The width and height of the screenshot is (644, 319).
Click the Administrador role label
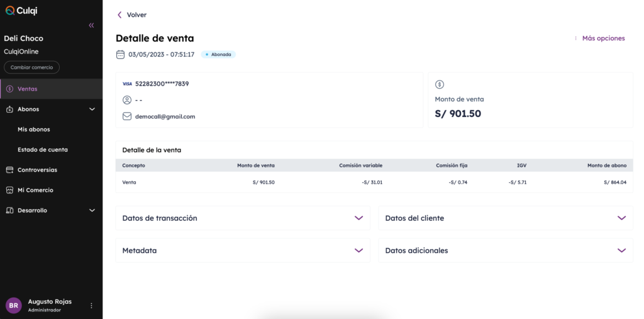[45, 310]
